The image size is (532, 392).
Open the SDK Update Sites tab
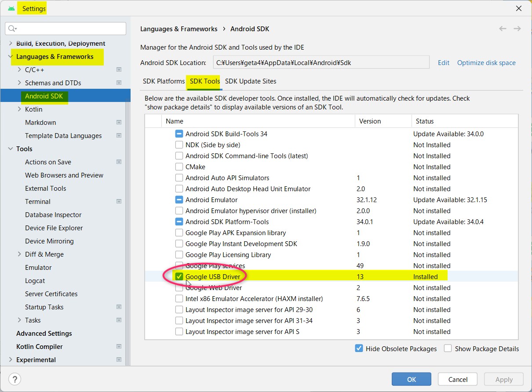pos(250,81)
